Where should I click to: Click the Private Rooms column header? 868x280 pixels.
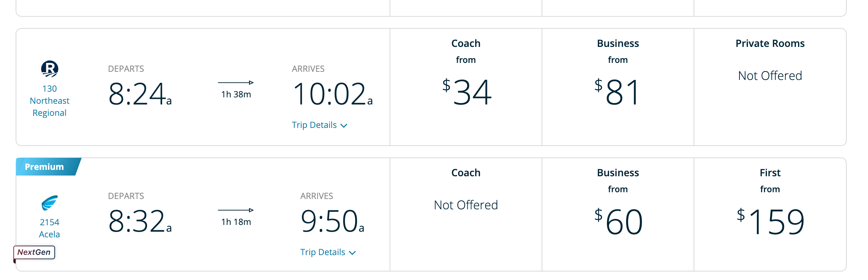[770, 43]
